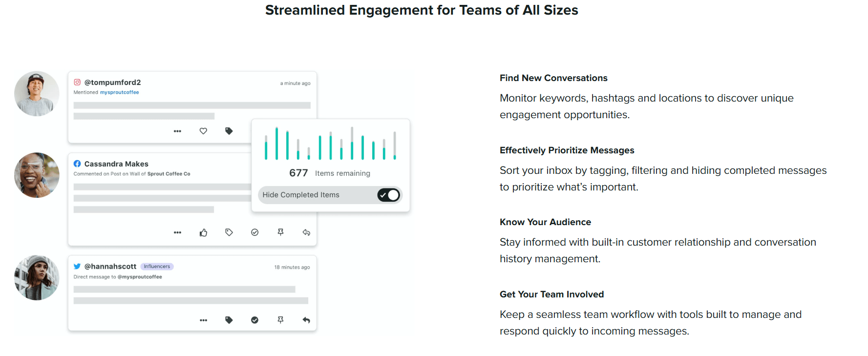Click the 'a minute ago' timestamp

(295, 84)
